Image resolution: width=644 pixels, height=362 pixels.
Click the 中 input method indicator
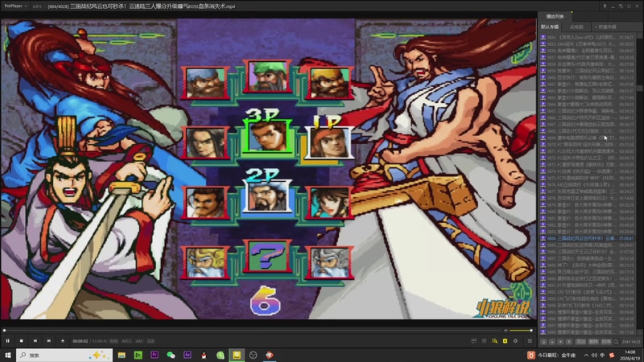602,356
